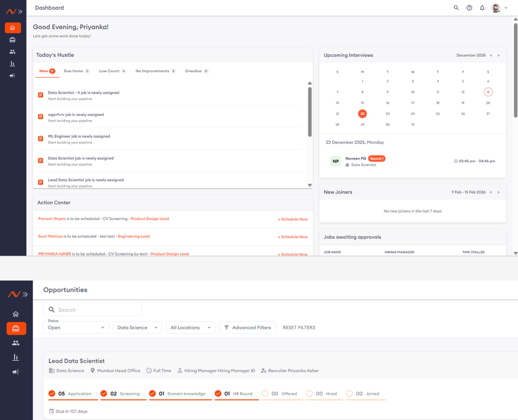The height and width of the screenshot is (420, 518).
Task: Open people icon in Opportunities sidebar
Action: (16, 343)
